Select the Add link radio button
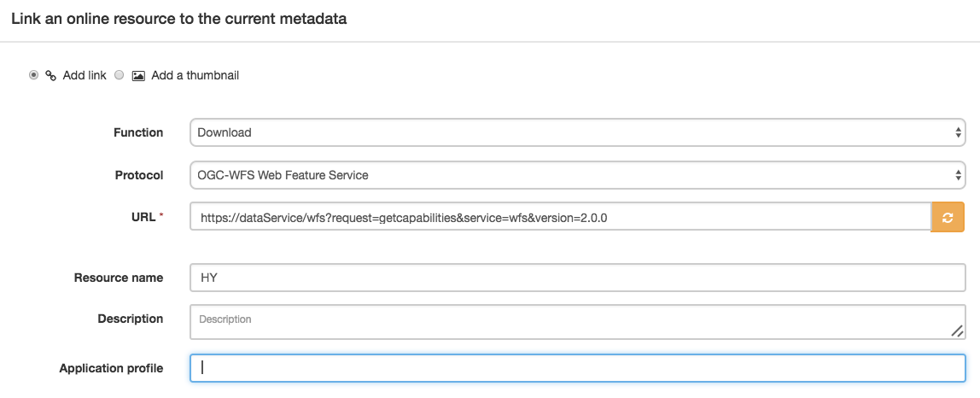This screenshot has width=980, height=398. point(34,75)
